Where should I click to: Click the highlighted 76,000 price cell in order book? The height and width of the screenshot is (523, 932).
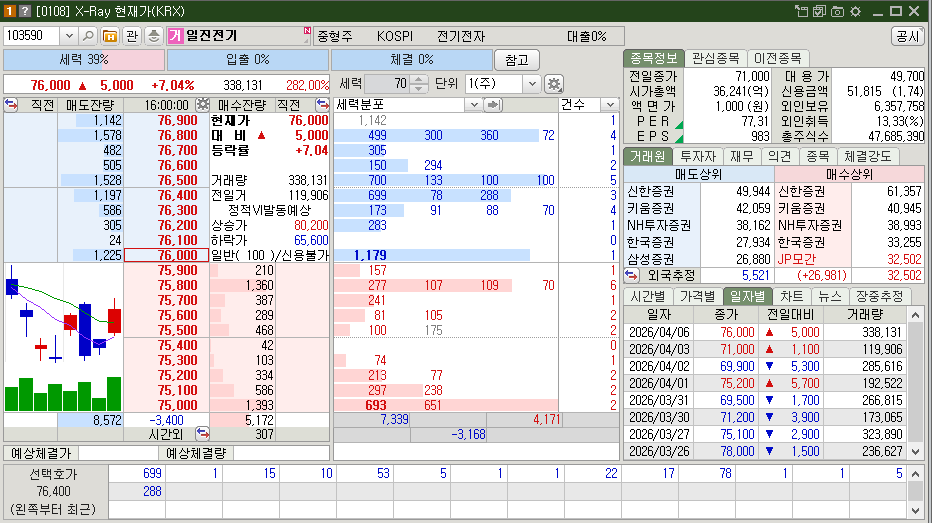(166, 255)
